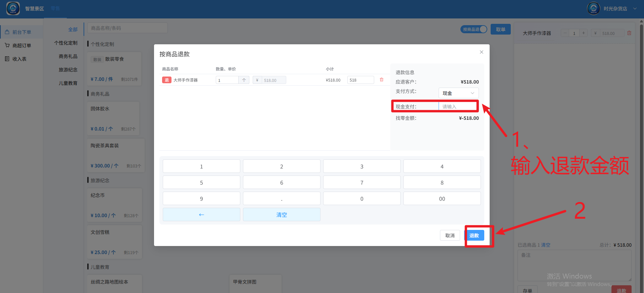Click the unit stepper arrow beside quantity 1
The width and height of the screenshot is (644, 293).
pyautogui.click(x=244, y=80)
